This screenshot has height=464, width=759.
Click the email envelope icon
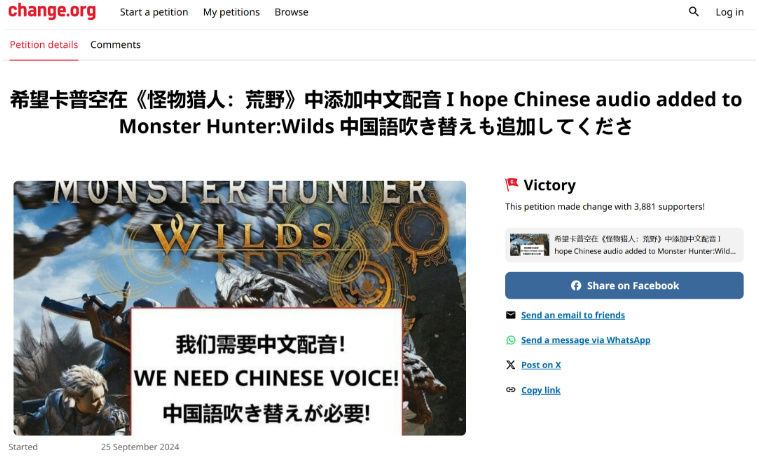511,315
